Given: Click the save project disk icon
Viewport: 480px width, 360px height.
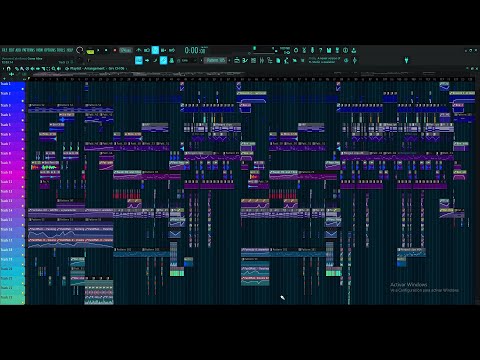Looking at the screenshot, I should pyautogui.click(x=329, y=50).
